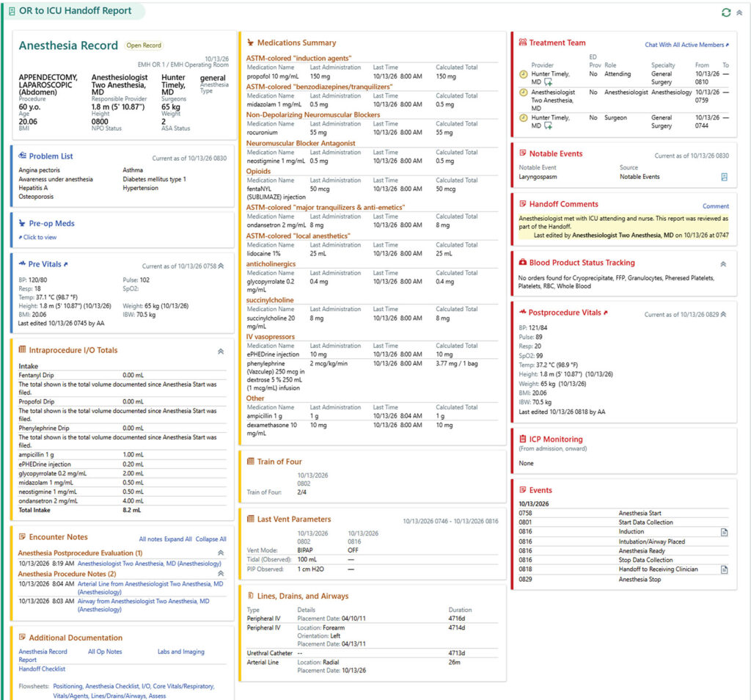Click the Blood Product Status Tracking icon
Screen dimensions: 751x700
pyautogui.click(x=522, y=262)
